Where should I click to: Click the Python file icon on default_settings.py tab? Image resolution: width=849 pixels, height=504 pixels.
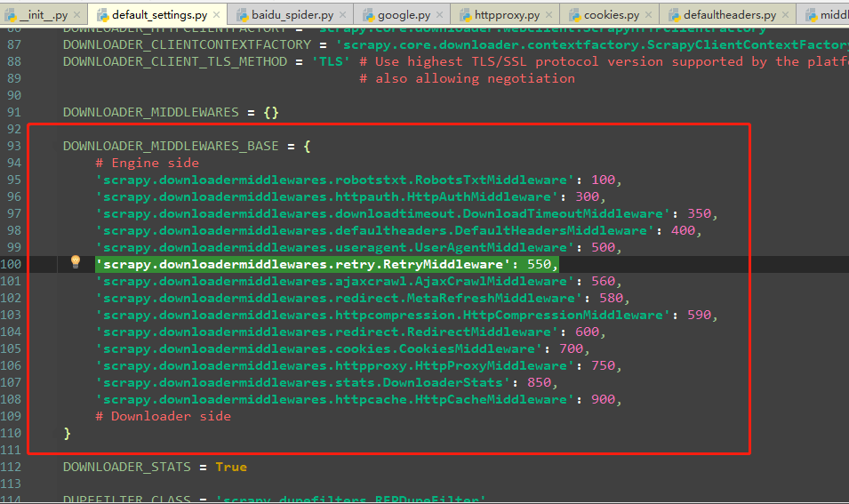102,15
